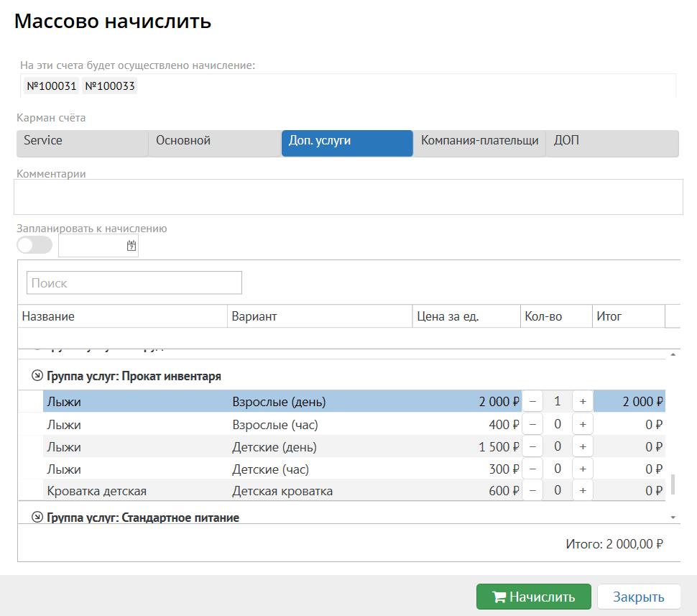Increment Кроватка детская quantity
Image resolution: width=697 pixels, height=616 pixels.
pos(582,492)
